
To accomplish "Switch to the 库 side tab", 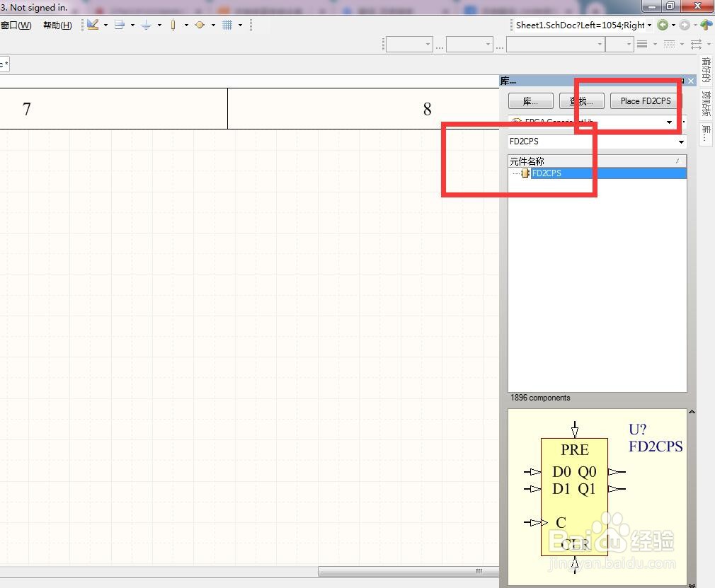I will pos(706,133).
